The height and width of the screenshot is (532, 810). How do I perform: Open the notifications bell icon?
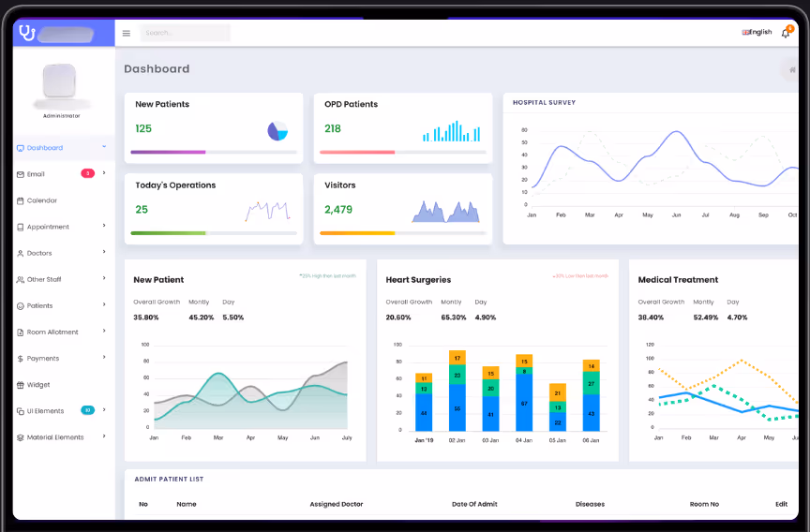[786, 33]
